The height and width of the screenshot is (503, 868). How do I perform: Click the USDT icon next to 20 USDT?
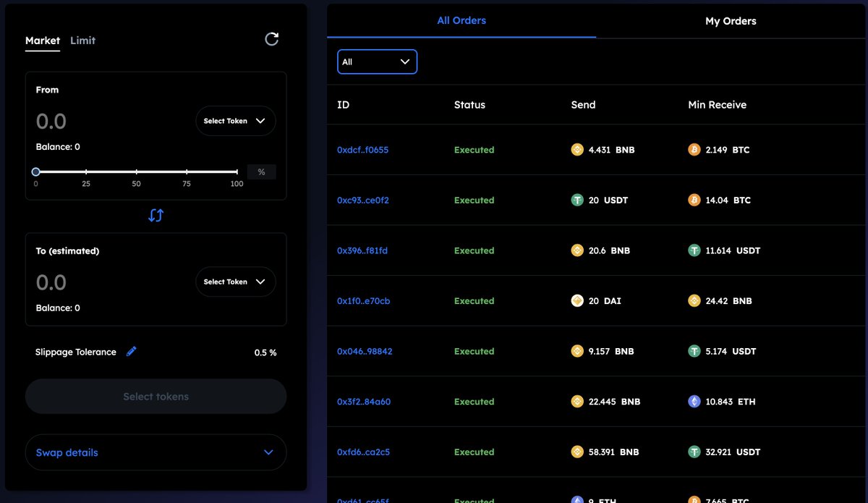coord(577,200)
